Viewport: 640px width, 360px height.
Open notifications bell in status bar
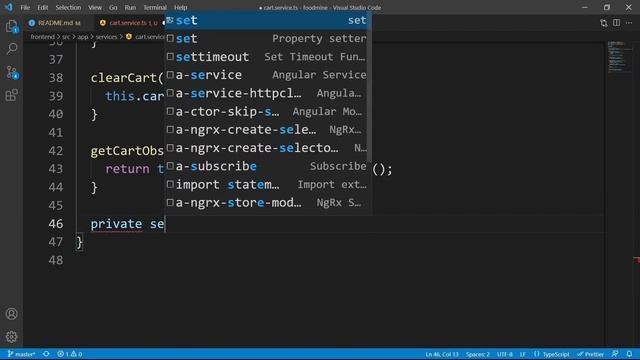pos(629,354)
